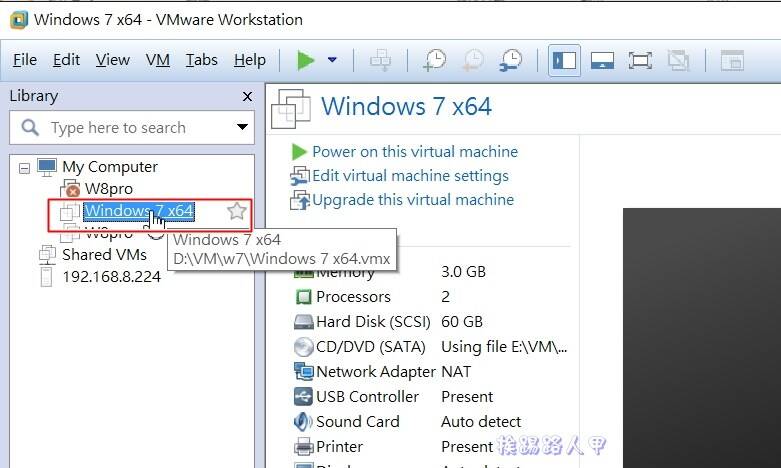Select My Computer in the library tree

point(110,167)
